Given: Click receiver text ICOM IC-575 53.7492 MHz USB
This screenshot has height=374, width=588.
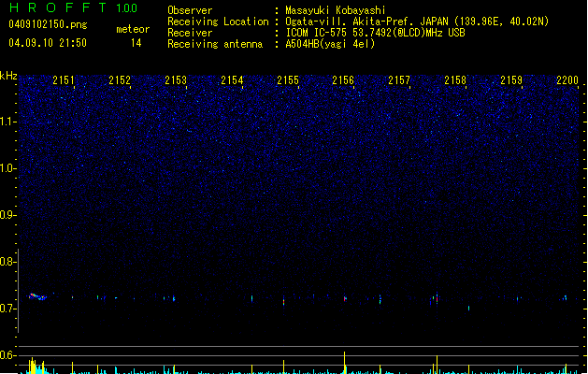Looking at the screenshot, I should [375, 33].
